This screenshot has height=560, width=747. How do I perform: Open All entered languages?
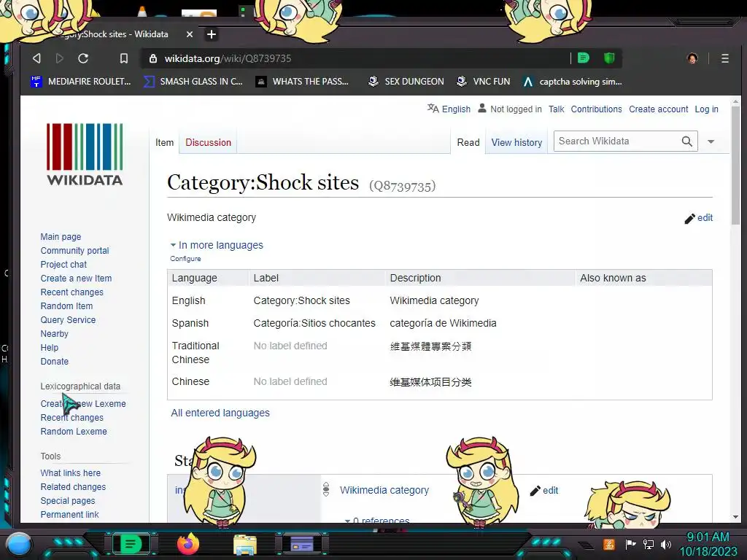point(220,413)
